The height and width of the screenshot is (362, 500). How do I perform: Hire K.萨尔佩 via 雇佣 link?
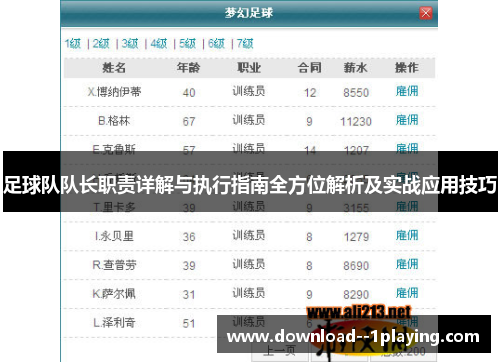pyautogui.click(x=407, y=293)
